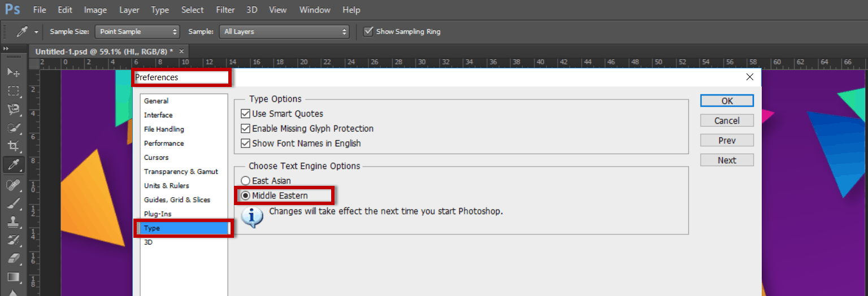Open the Eyedropper tool preset picker
The height and width of the screenshot is (296, 868).
click(36, 32)
